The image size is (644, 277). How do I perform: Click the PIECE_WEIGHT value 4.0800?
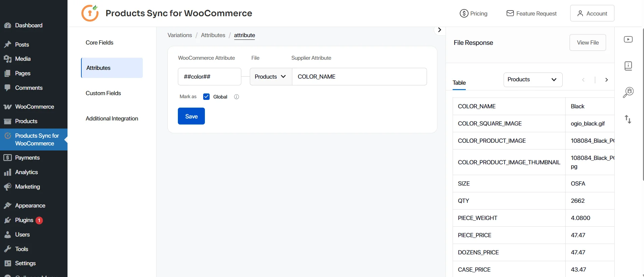click(x=581, y=218)
